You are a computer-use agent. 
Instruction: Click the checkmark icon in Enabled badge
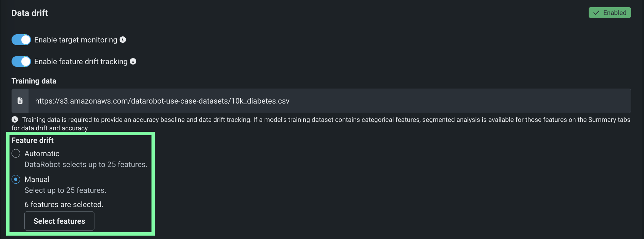pos(596,13)
